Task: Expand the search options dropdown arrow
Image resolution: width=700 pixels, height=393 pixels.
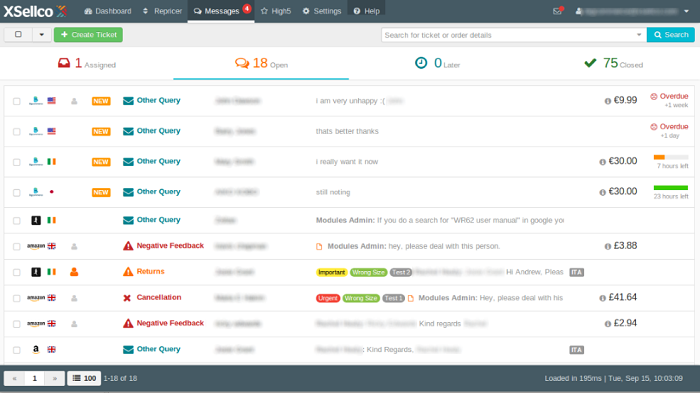Action: (x=639, y=35)
